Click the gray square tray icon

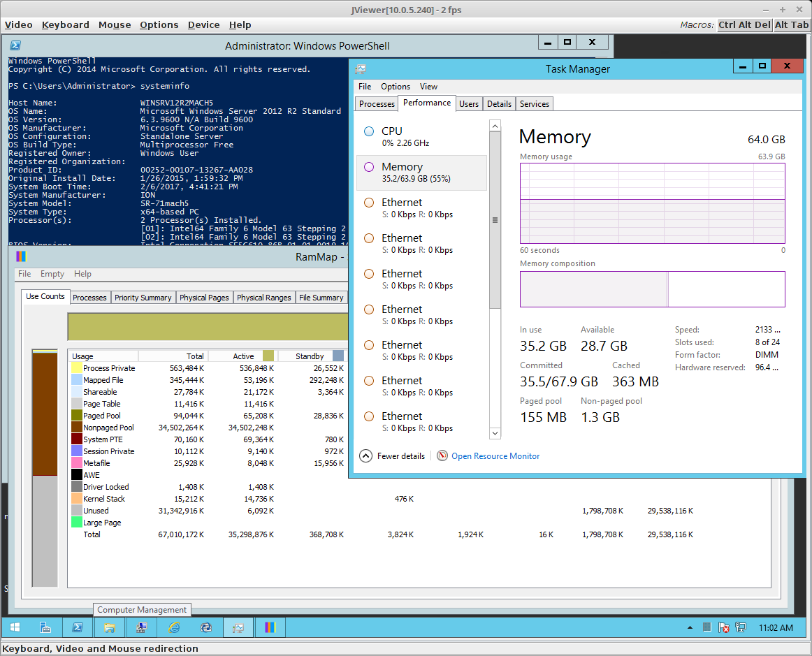[x=707, y=627]
